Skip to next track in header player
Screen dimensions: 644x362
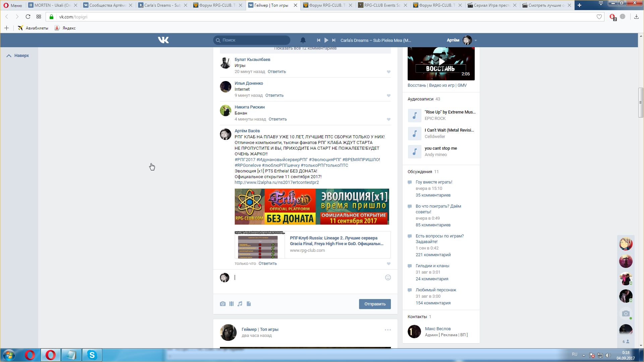click(334, 40)
